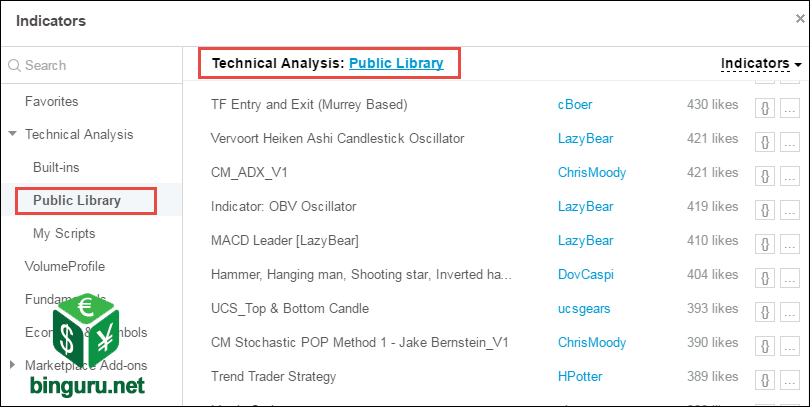Click the search magnifier icon
This screenshot has height=407, width=810.
(x=14, y=66)
